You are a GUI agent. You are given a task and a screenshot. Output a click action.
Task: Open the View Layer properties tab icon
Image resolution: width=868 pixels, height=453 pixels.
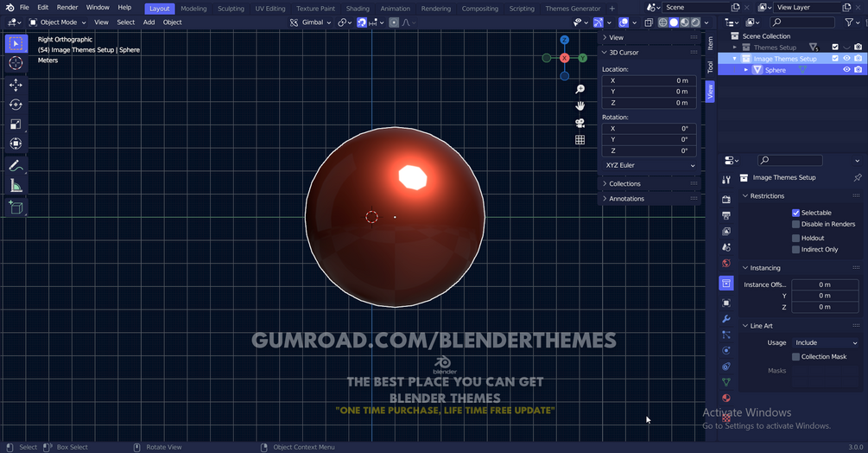[726, 232]
